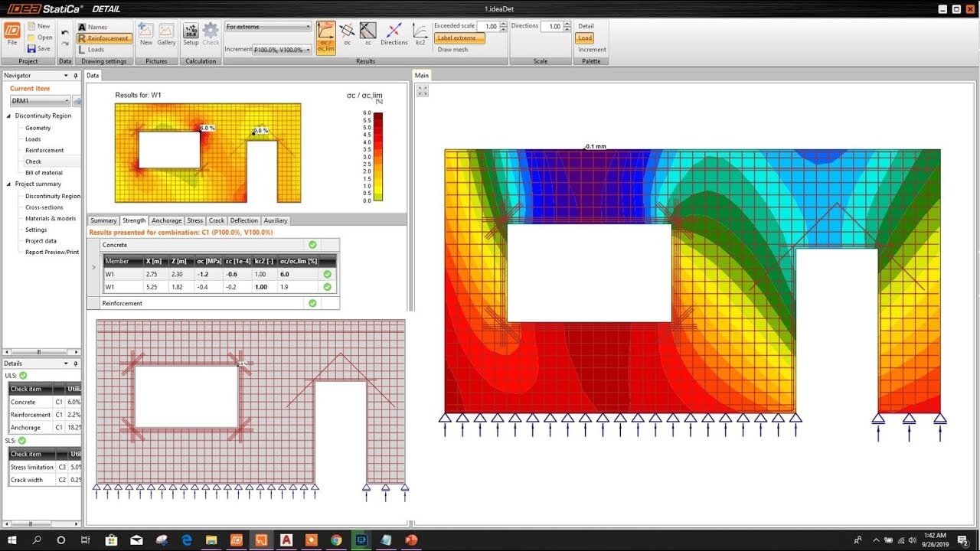Toggle the Draw mesh option

[452, 51]
